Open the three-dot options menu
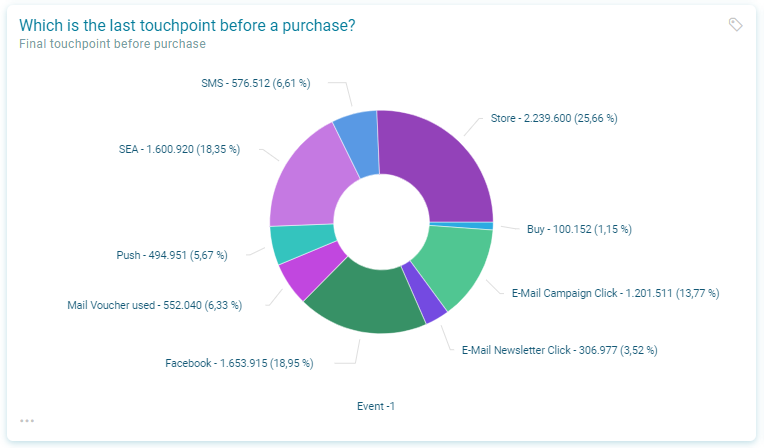 tap(27, 421)
